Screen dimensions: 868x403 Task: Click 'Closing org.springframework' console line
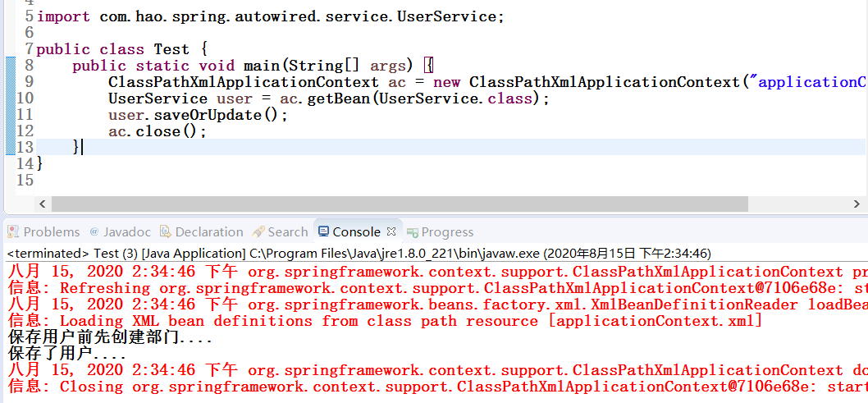(x=438, y=387)
